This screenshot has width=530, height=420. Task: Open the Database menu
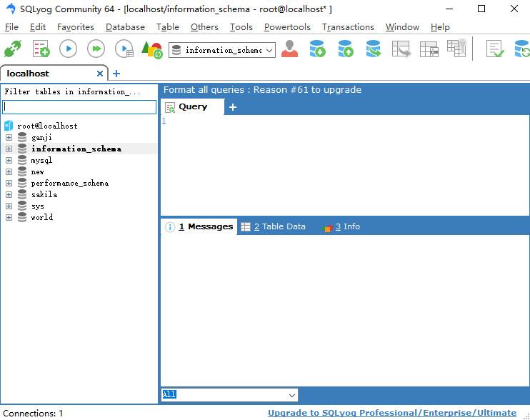(x=125, y=27)
